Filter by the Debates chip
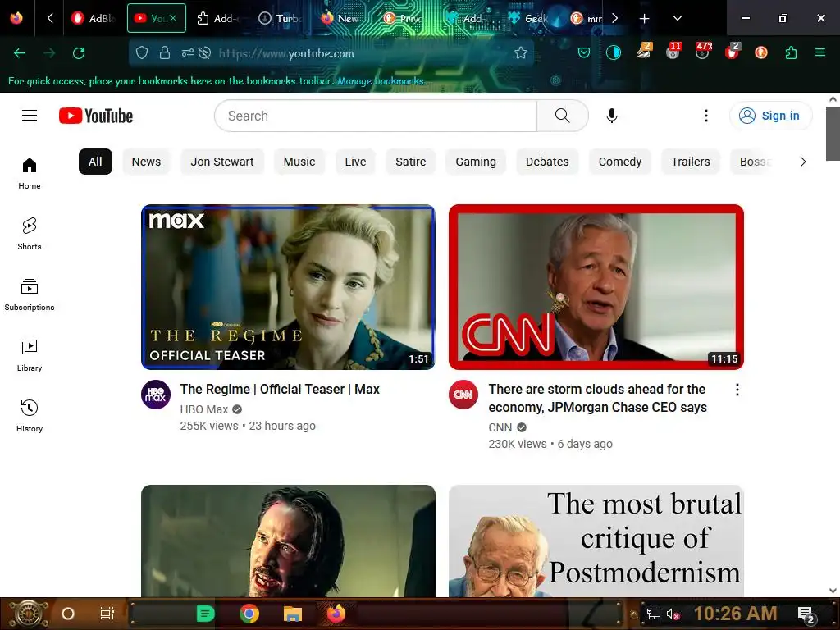Image resolution: width=840 pixels, height=630 pixels. point(547,162)
